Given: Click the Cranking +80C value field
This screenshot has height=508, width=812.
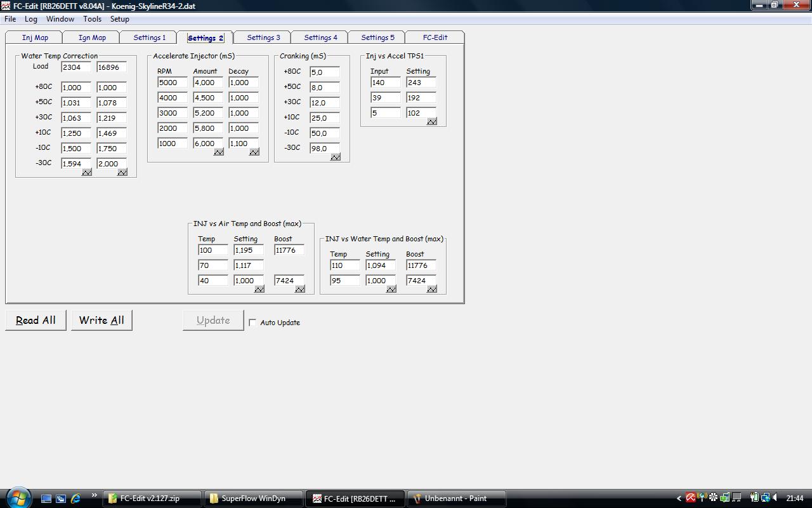Looking at the screenshot, I should [x=324, y=72].
